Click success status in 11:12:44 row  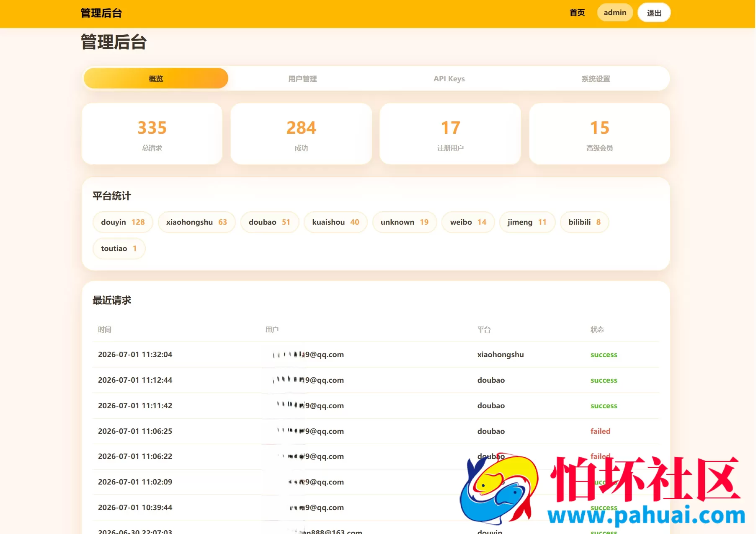604,380
